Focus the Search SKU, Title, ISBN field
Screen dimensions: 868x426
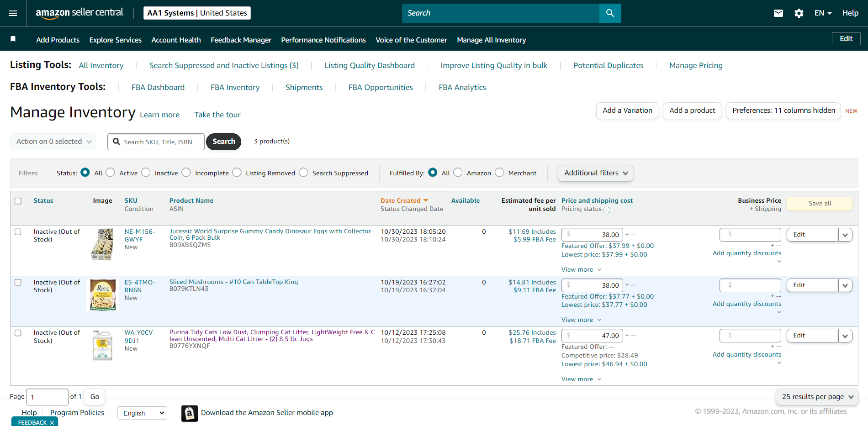[x=156, y=142]
